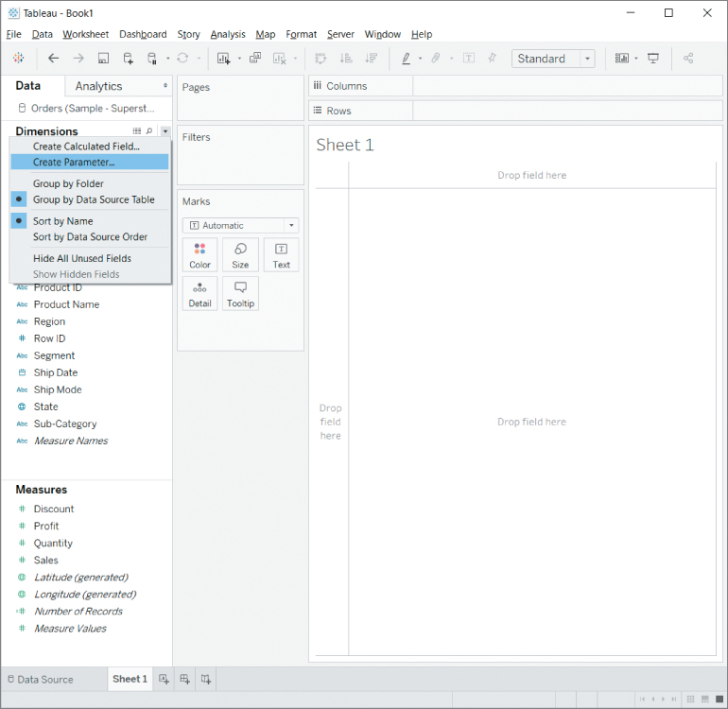
Task: Select the Sub-Category dimension field
Action: point(65,424)
